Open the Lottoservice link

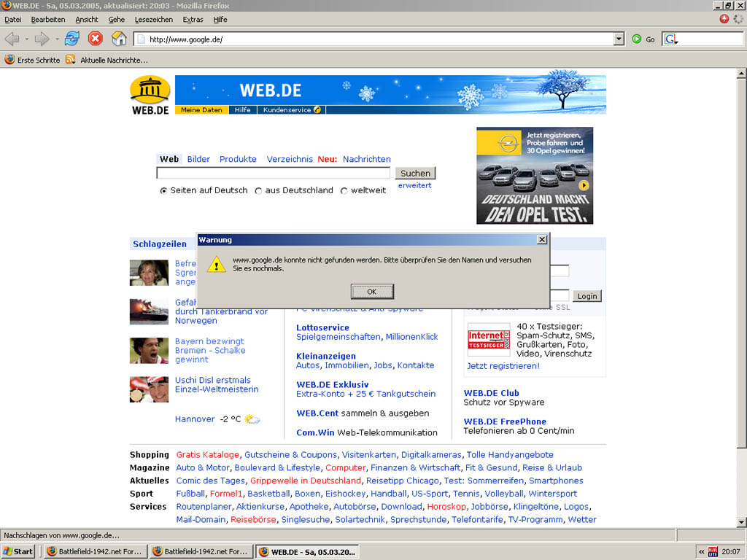click(x=322, y=327)
